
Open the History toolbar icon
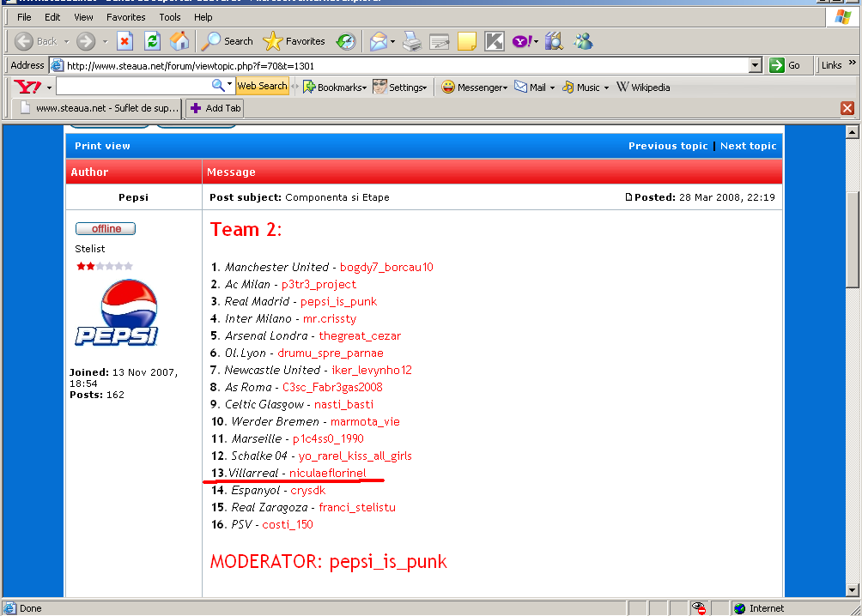346,41
